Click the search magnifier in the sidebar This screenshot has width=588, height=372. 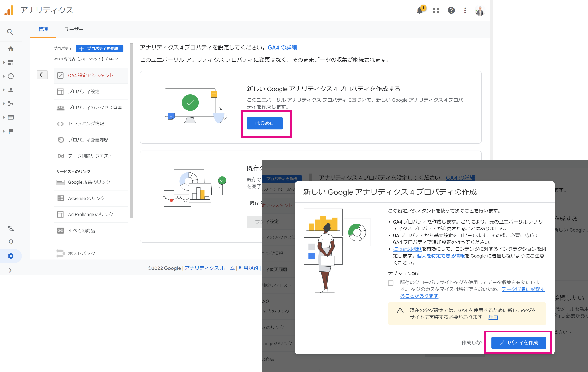(x=10, y=32)
